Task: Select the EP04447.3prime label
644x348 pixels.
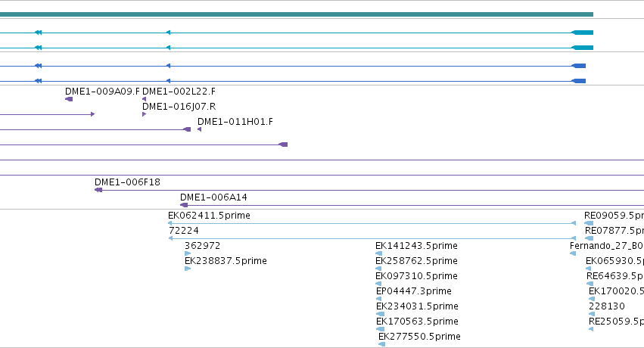Action: point(414,291)
